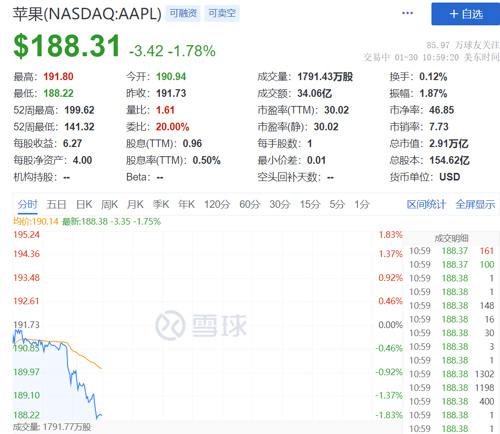Click the 量比 value 1.61
This screenshot has width=500, height=434.
165,110
